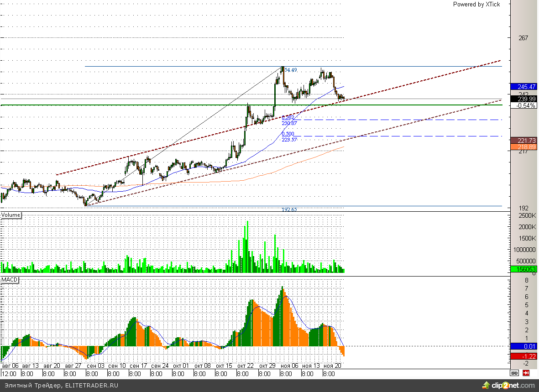Click the black 239.99 last price tag

(523, 99)
